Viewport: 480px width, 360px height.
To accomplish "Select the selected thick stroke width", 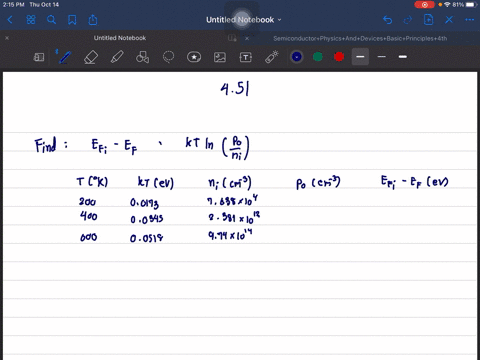I will coord(360,57).
